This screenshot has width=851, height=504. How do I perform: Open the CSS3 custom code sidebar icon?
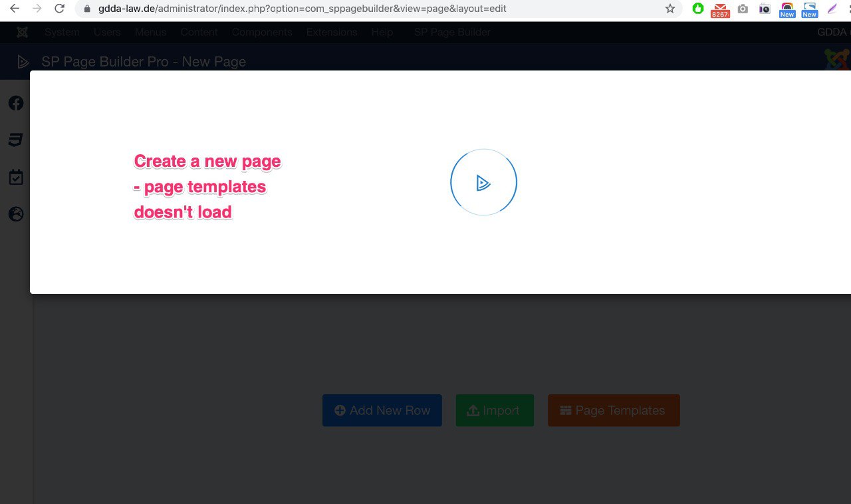click(x=16, y=140)
